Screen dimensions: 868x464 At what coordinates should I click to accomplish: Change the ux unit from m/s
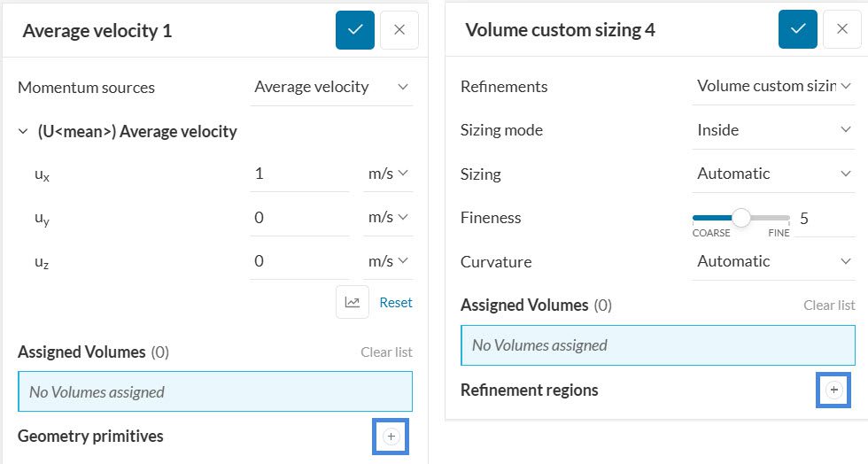tap(388, 174)
